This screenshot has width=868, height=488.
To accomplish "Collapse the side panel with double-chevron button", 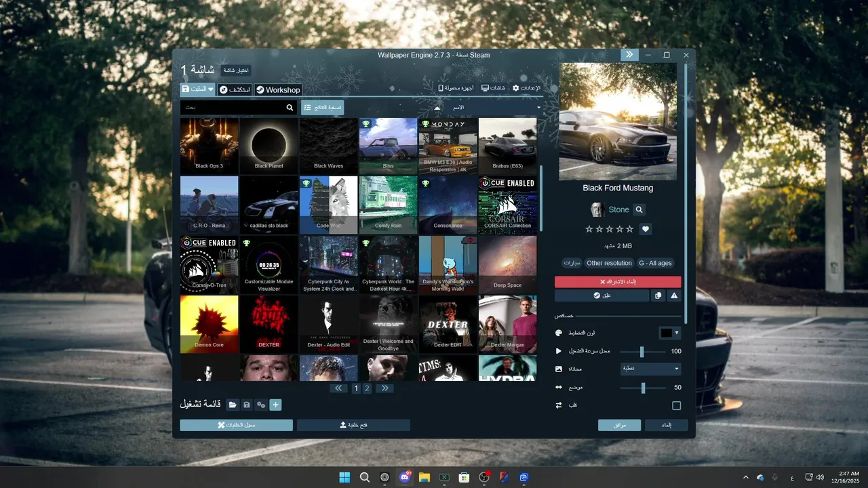I will coord(629,55).
